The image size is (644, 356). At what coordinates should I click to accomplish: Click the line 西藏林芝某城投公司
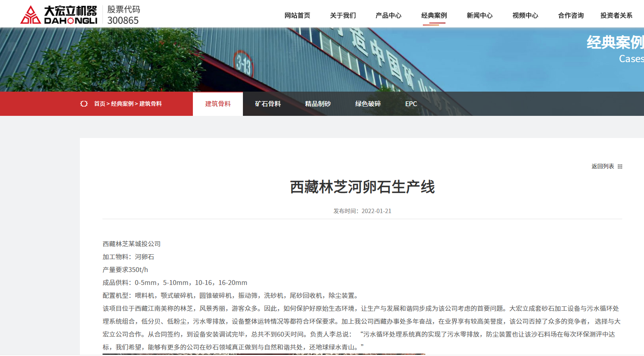click(132, 244)
